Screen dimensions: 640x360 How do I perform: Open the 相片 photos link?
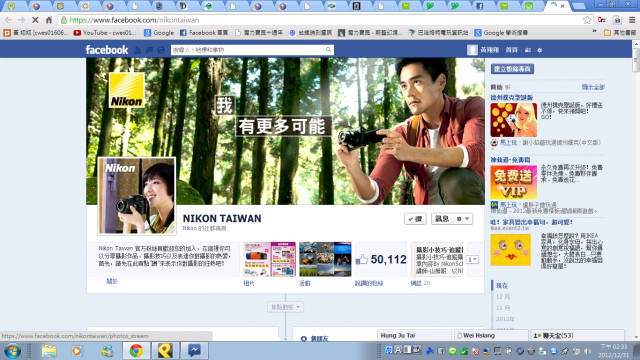[249, 283]
